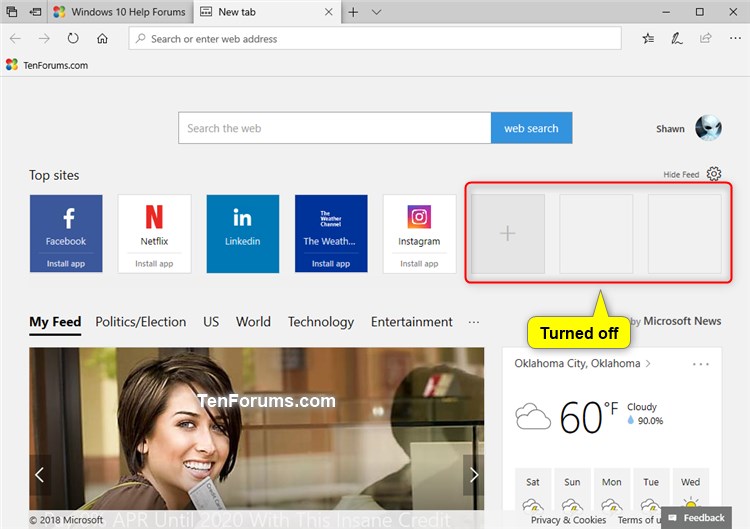Select the US feed tab
750x529 pixels.
(211, 322)
